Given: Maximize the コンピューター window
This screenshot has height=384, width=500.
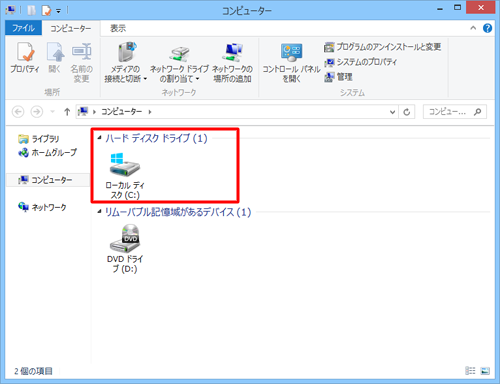Looking at the screenshot, I should click(x=458, y=8).
